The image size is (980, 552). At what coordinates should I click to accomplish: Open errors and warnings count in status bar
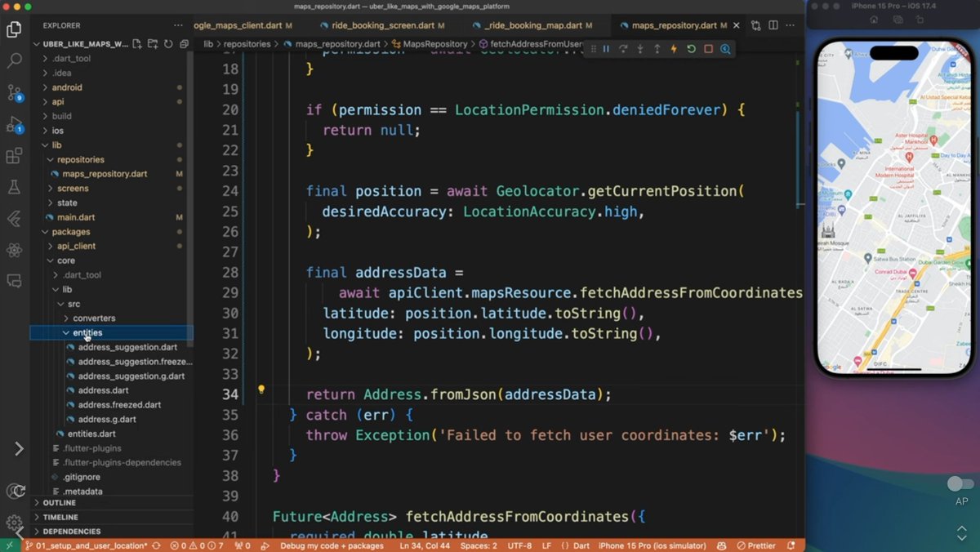[197, 545]
